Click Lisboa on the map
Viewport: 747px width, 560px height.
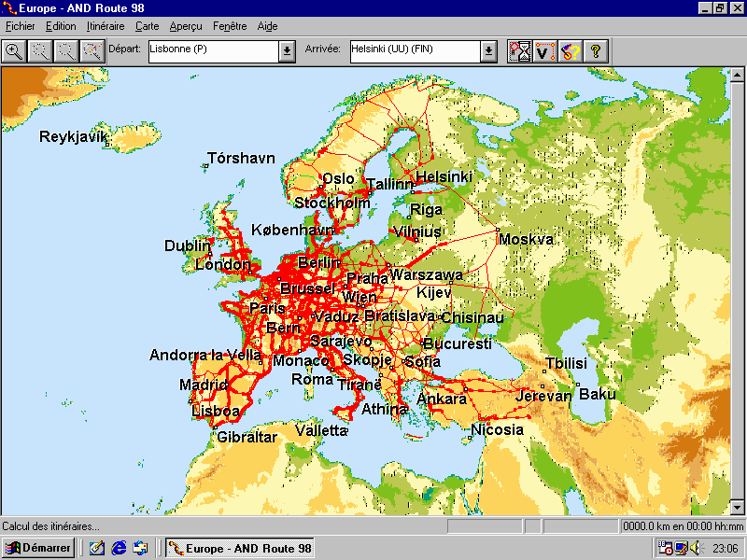tap(216, 411)
